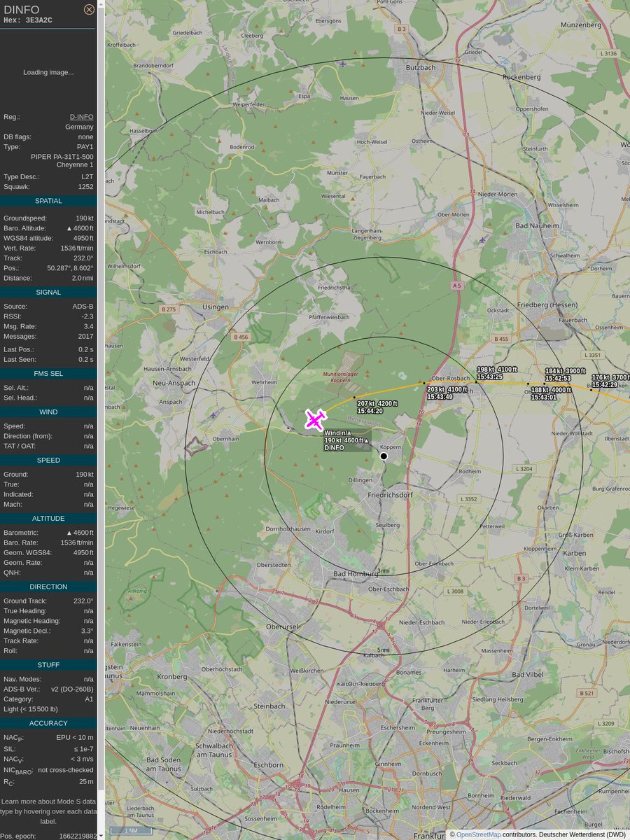Collapse the SIGNAL section header
Screen dimensions: 630x840
pyautogui.click(x=48, y=292)
